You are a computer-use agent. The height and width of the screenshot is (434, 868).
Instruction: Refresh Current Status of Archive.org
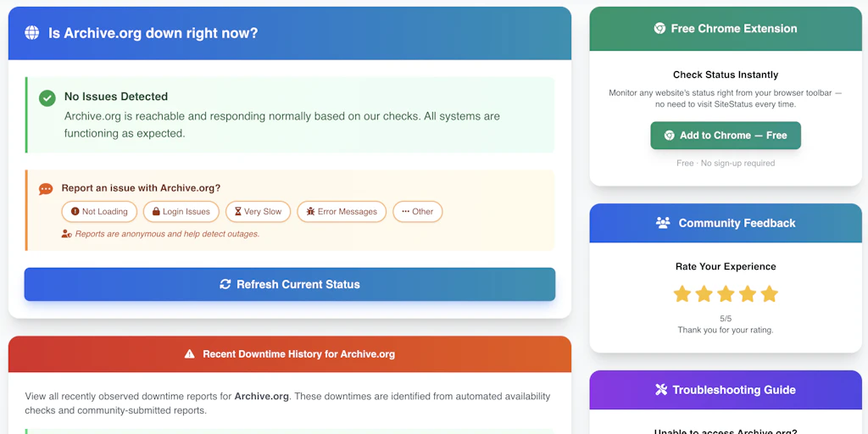(x=290, y=285)
